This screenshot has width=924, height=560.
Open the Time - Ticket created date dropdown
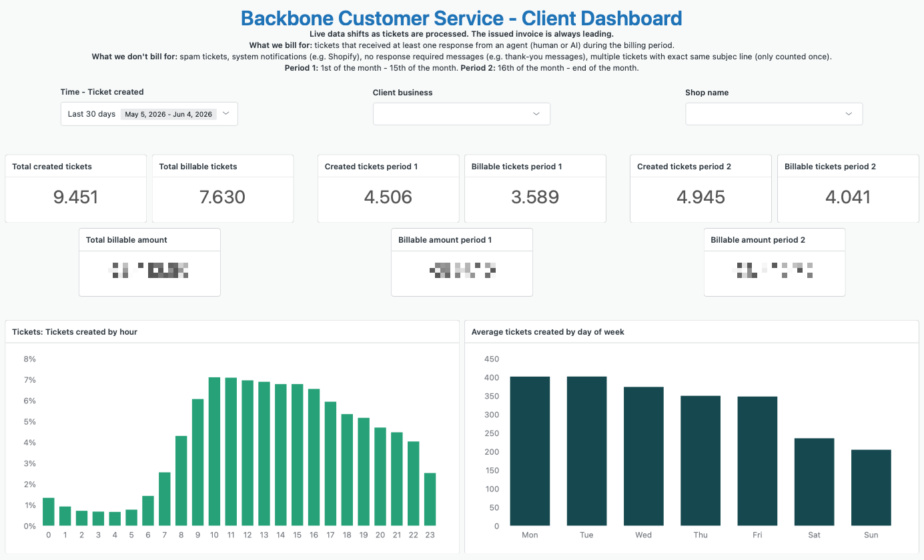(149, 114)
